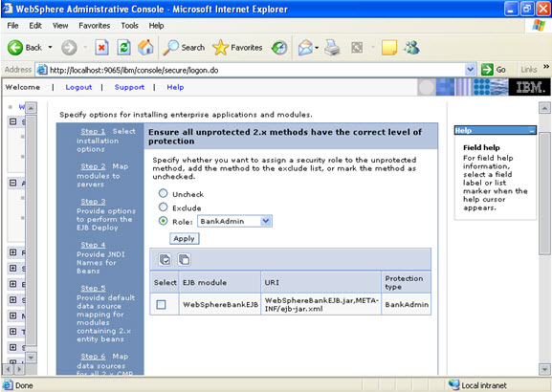Refresh the page with green arrows icon
552x392 pixels.
124,48
